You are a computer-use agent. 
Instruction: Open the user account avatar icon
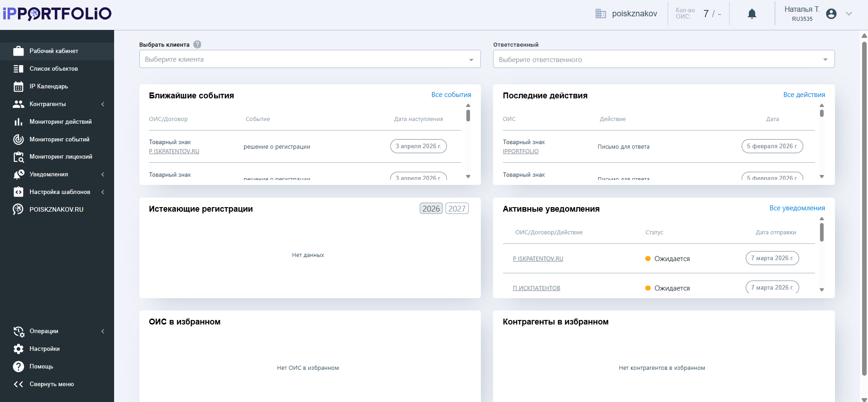pos(831,14)
